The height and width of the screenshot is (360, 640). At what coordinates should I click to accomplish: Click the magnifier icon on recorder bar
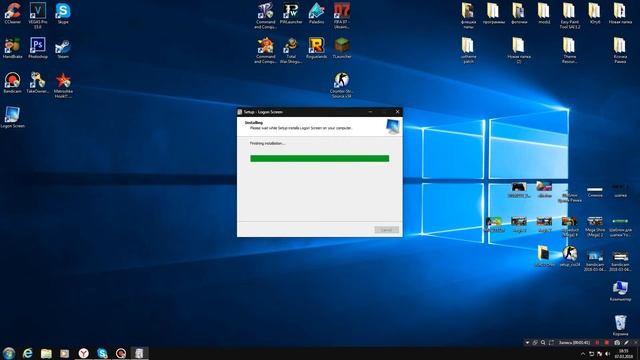click(543, 342)
